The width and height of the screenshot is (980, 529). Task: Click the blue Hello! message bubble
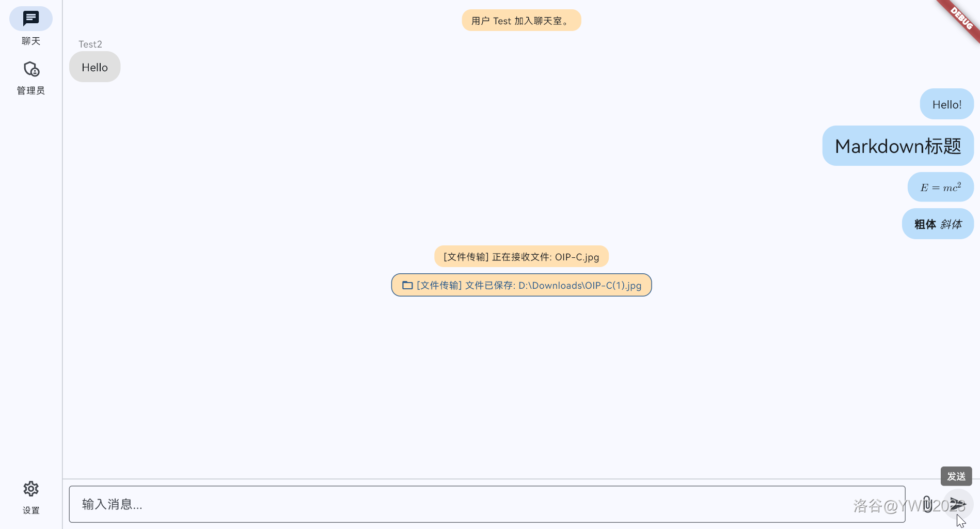tap(947, 104)
